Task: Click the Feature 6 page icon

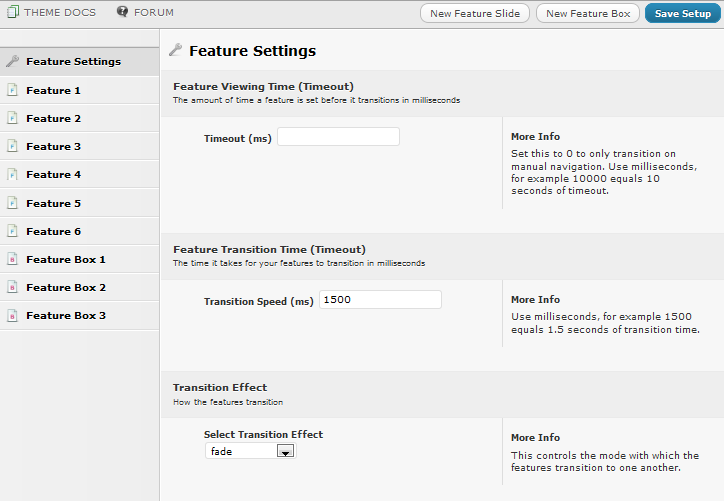Action: [x=12, y=231]
